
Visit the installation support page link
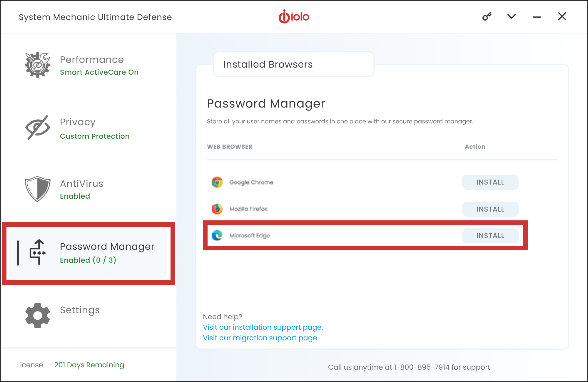point(263,327)
